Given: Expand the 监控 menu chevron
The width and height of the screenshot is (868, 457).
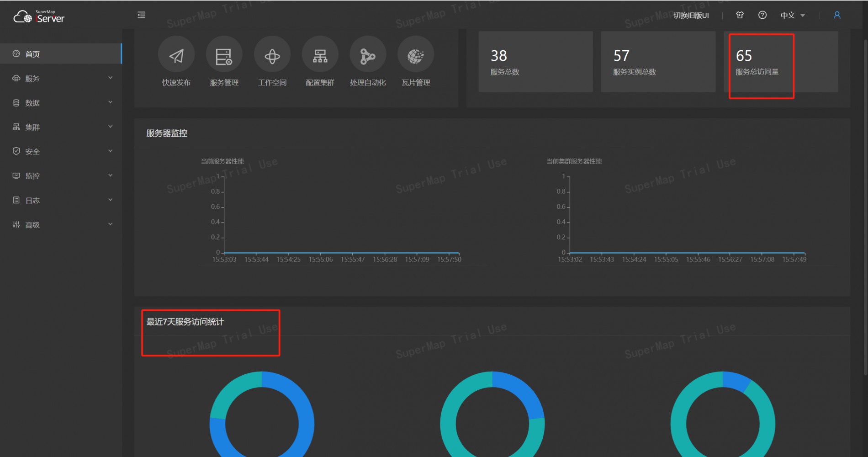Looking at the screenshot, I should (110, 175).
